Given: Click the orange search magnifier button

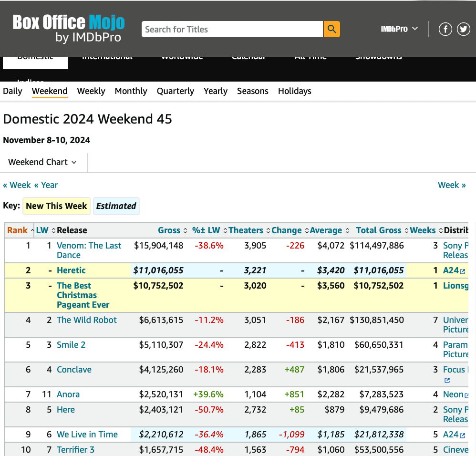Looking at the screenshot, I should [331, 29].
